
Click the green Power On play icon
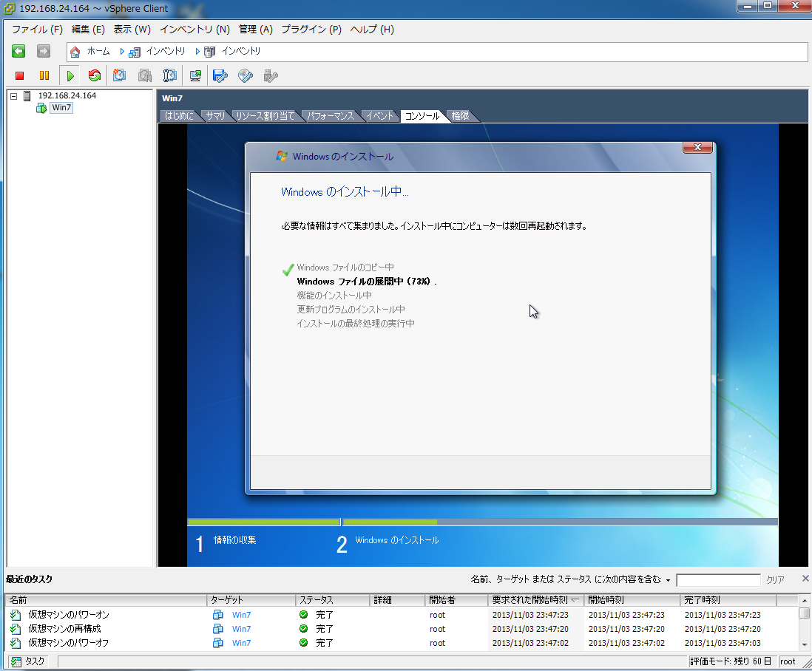click(x=70, y=75)
